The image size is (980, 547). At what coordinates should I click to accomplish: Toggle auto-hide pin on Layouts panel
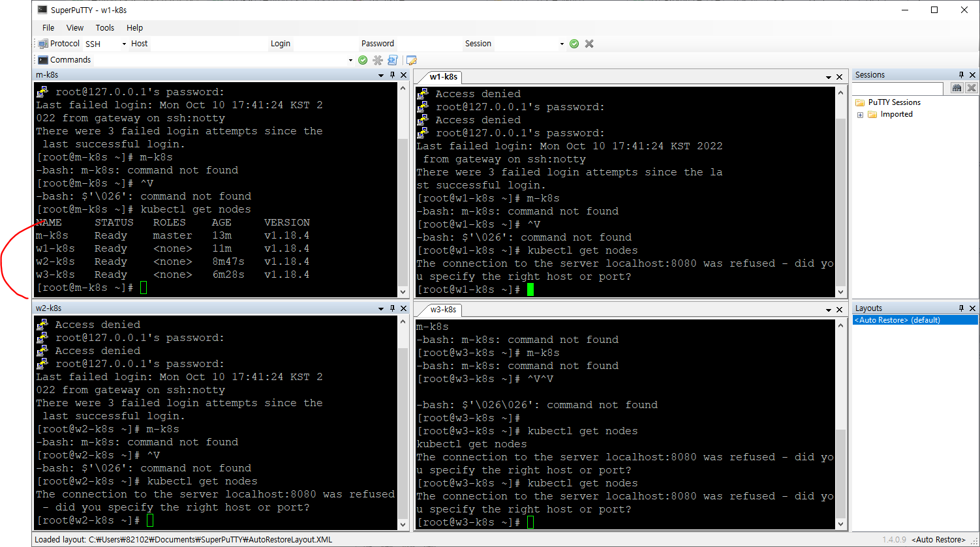pos(961,308)
